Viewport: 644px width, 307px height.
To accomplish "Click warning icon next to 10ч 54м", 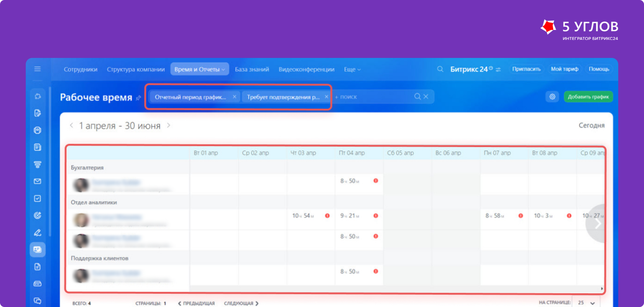I will coord(327,216).
